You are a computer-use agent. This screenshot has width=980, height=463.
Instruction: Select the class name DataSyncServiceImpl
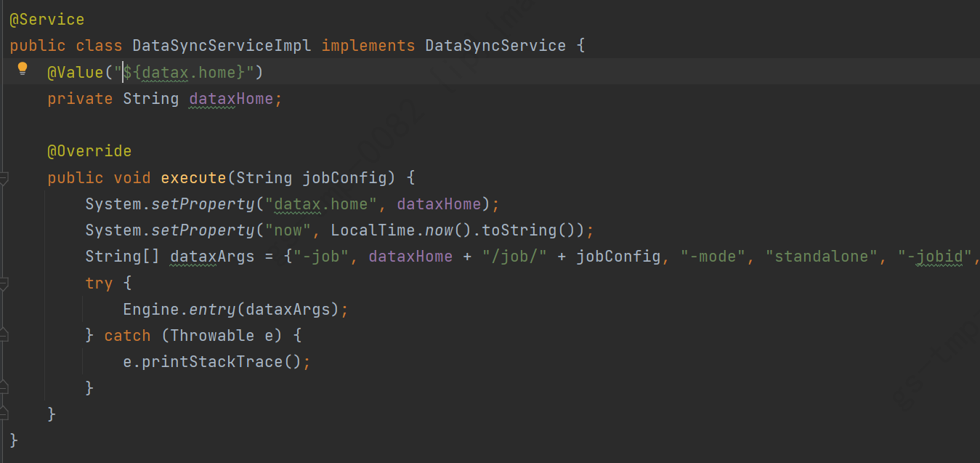click(x=221, y=45)
